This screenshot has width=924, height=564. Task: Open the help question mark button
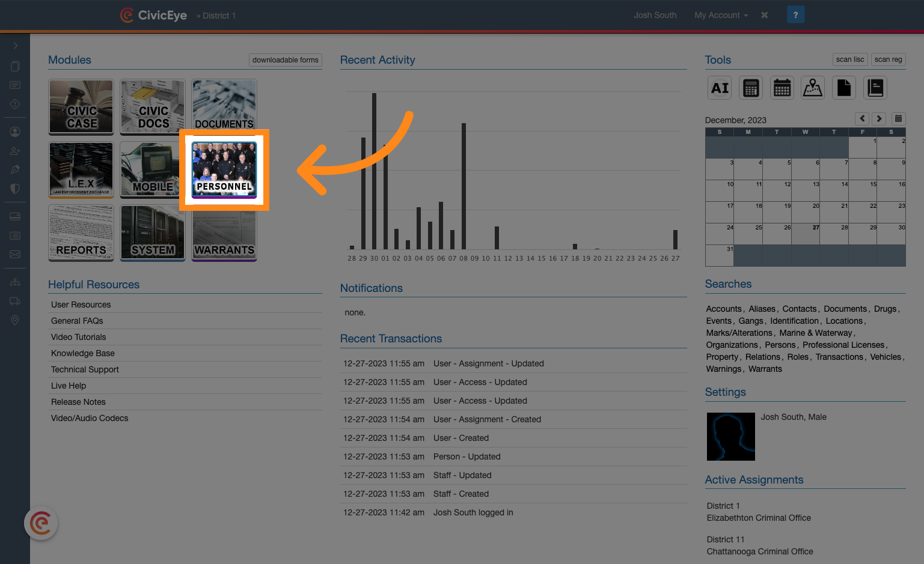pos(795,15)
